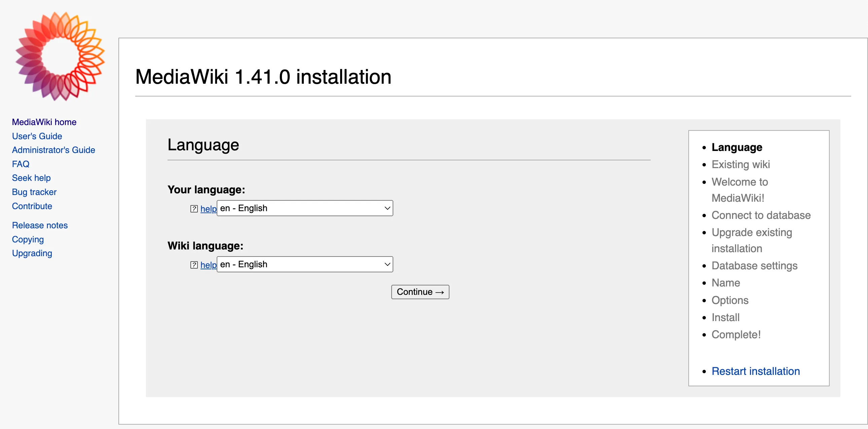Open the Bug tracker
The width and height of the screenshot is (868, 429).
pos(34,192)
